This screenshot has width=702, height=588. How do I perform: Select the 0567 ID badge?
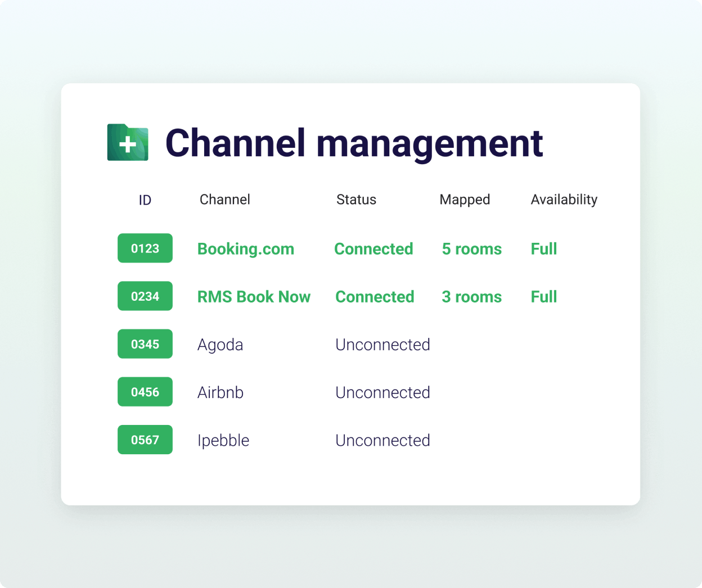click(145, 440)
